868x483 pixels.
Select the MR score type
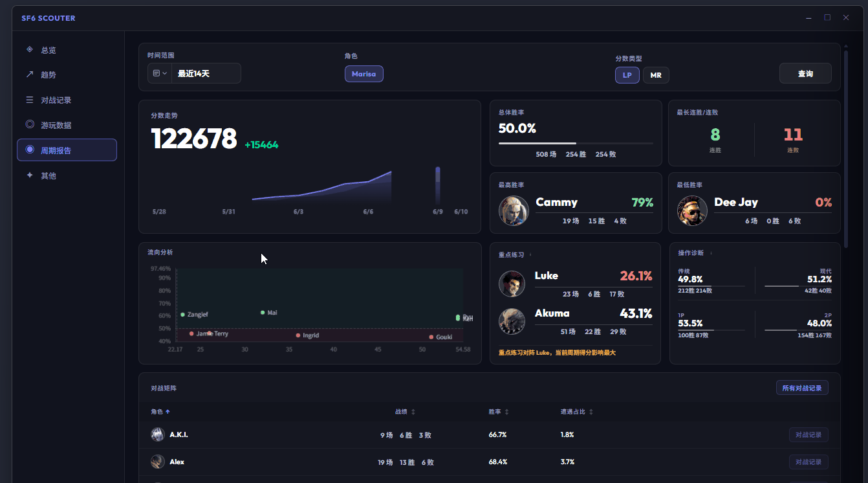coord(656,75)
